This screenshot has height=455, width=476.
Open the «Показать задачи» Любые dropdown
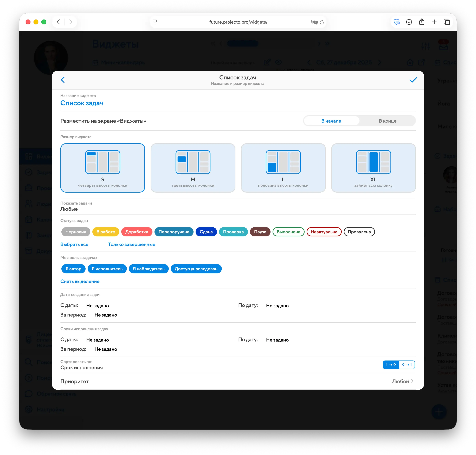point(69,209)
